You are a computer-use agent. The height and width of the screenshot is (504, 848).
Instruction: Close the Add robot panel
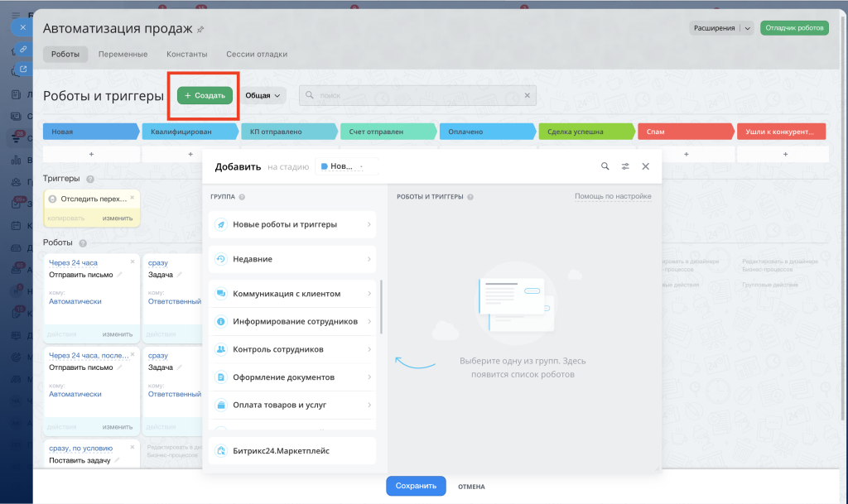pos(645,166)
